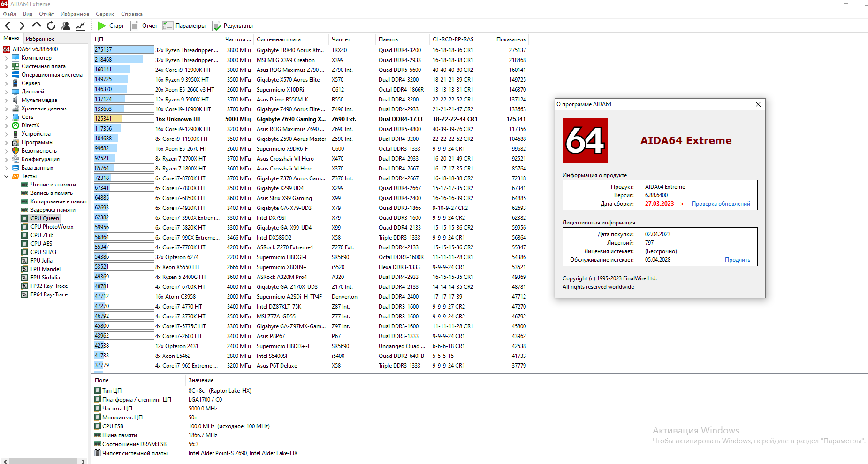Click the Параметры toolbar button
The width and height of the screenshot is (868, 464).
[x=184, y=26]
